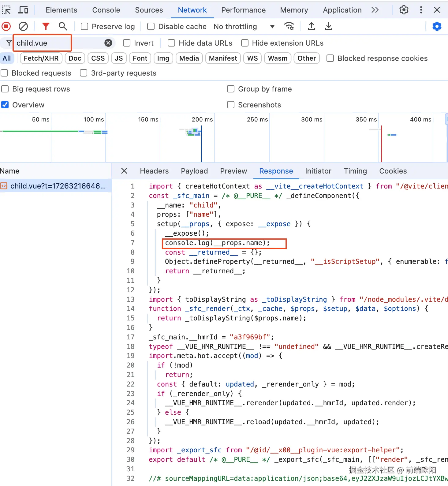The height and width of the screenshot is (486, 448).
Task: Clear the child.vue filter text
Action: 108,43
